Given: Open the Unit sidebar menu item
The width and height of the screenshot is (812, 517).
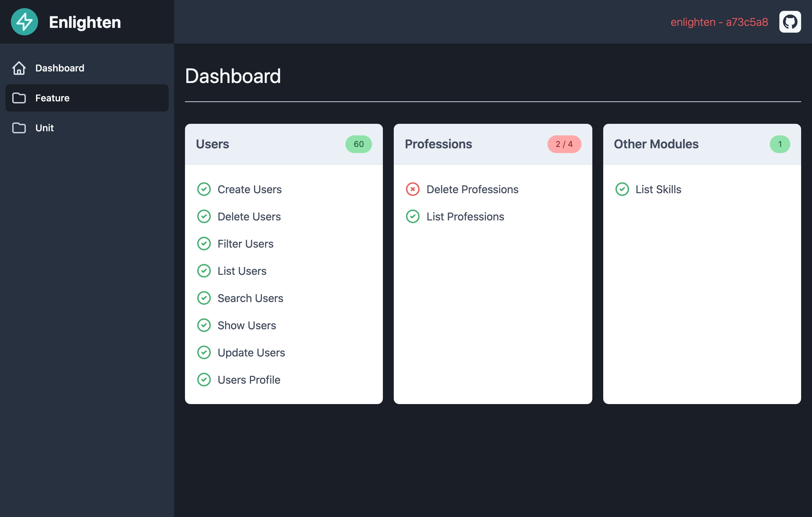Looking at the screenshot, I should tap(45, 128).
